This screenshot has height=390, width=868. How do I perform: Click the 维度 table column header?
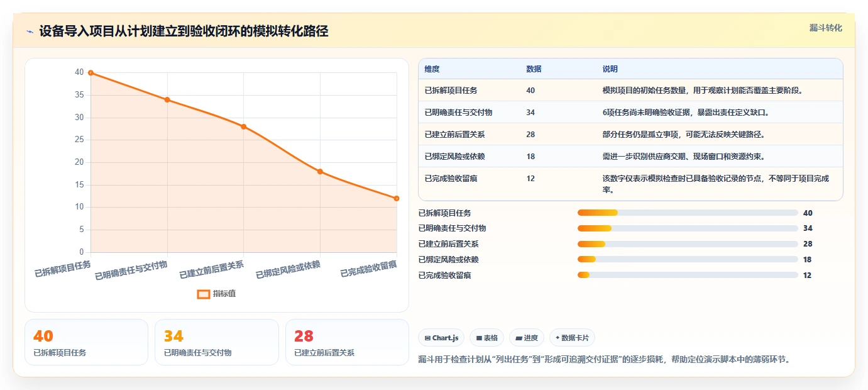point(432,69)
